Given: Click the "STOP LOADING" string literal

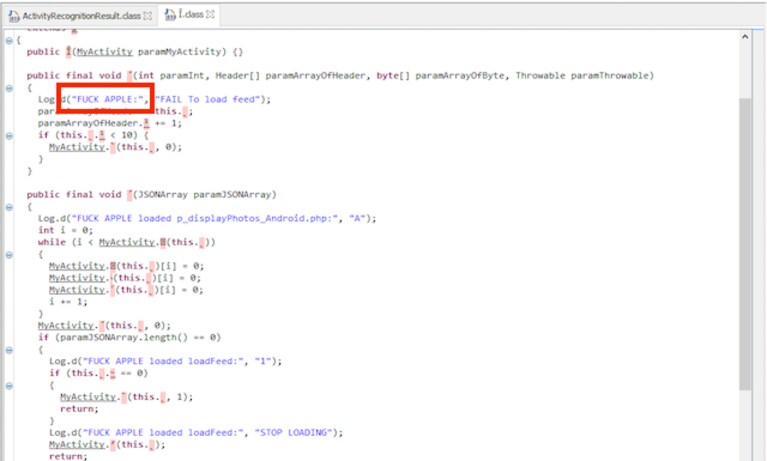Looking at the screenshot, I should pos(293,433).
